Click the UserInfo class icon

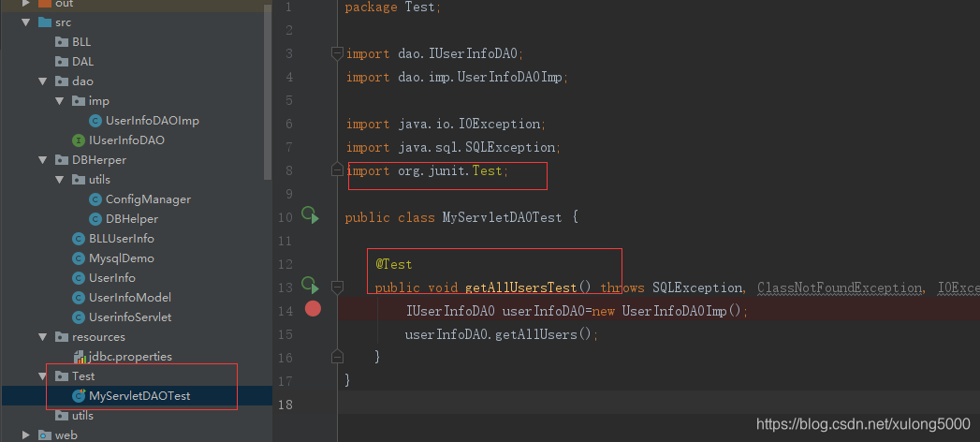tap(79, 278)
